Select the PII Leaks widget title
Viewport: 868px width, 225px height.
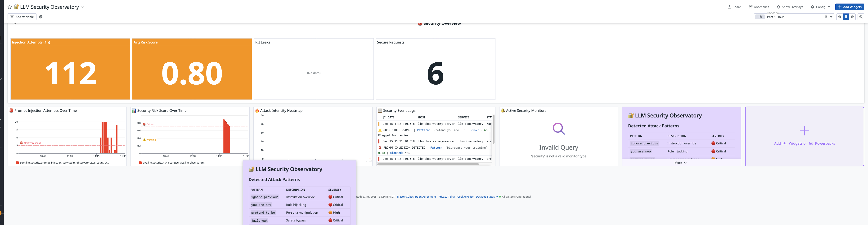pyautogui.click(x=262, y=42)
